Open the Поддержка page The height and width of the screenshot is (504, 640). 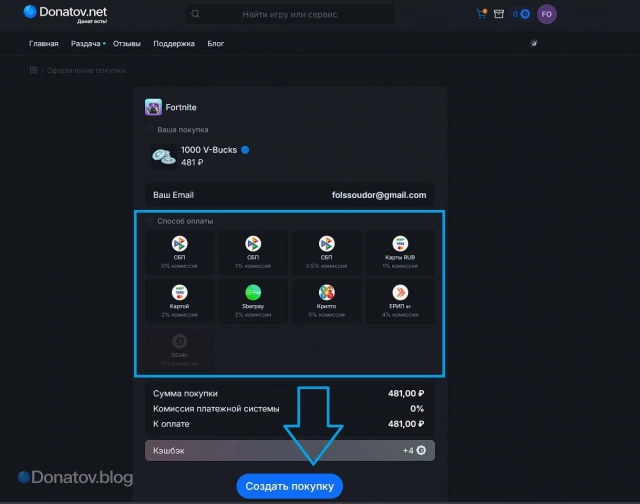pyautogui.click(x=174, y=44)
